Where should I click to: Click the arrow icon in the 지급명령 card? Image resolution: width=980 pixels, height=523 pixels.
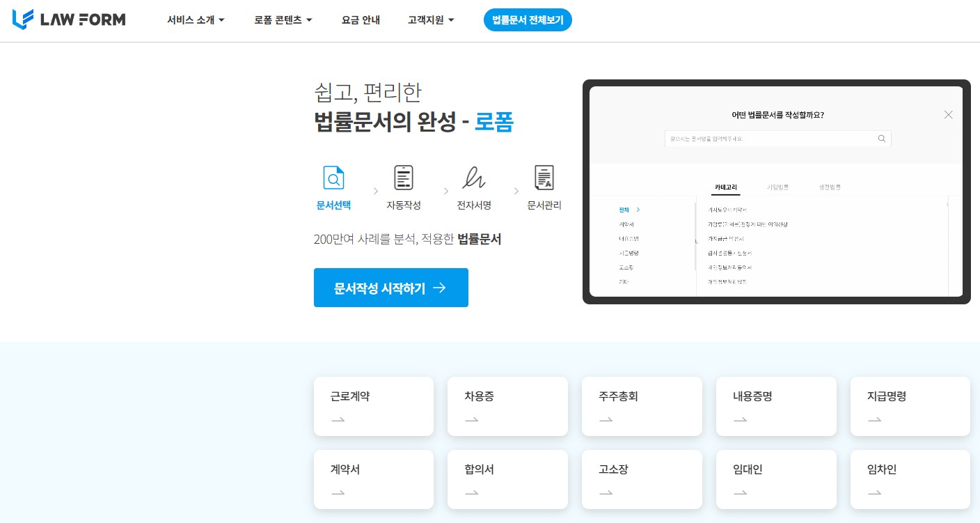[874, 420]
